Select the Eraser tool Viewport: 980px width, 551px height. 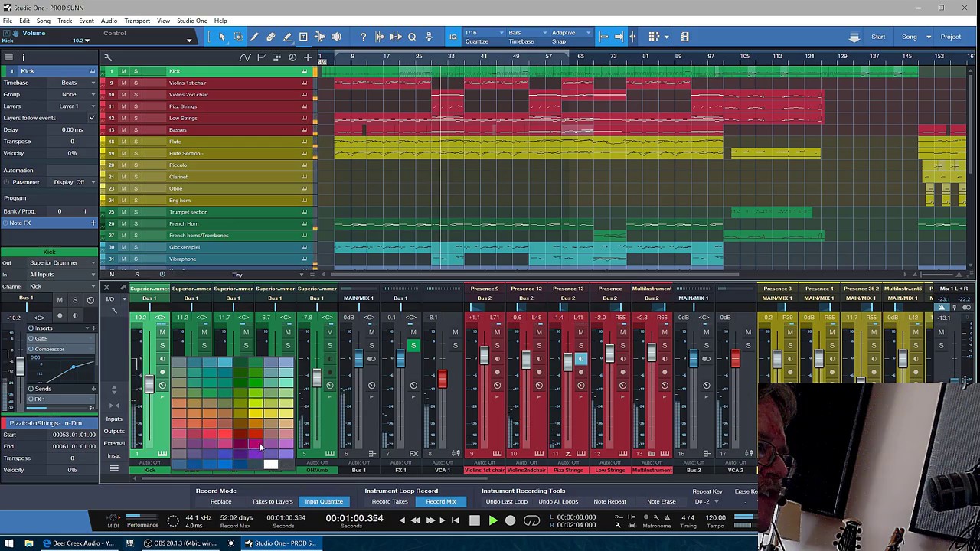coord(271,37)
